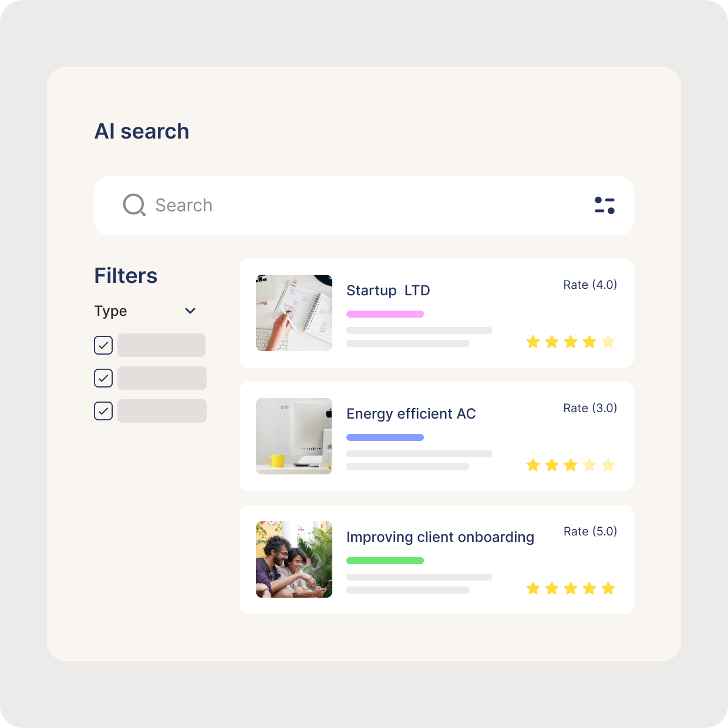Click the fifth star on Startup LTD rating

click(x=608, y=342)
